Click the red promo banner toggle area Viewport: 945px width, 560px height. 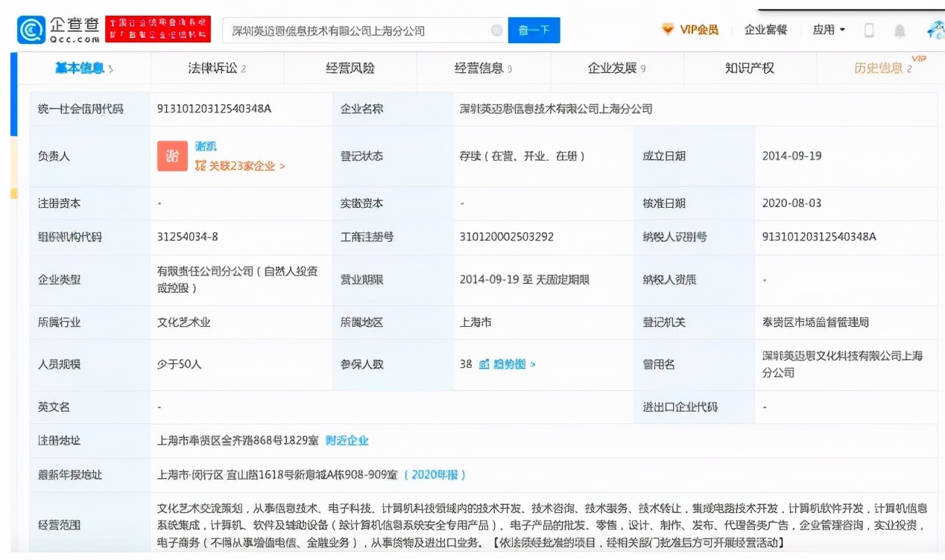point(158,30)
